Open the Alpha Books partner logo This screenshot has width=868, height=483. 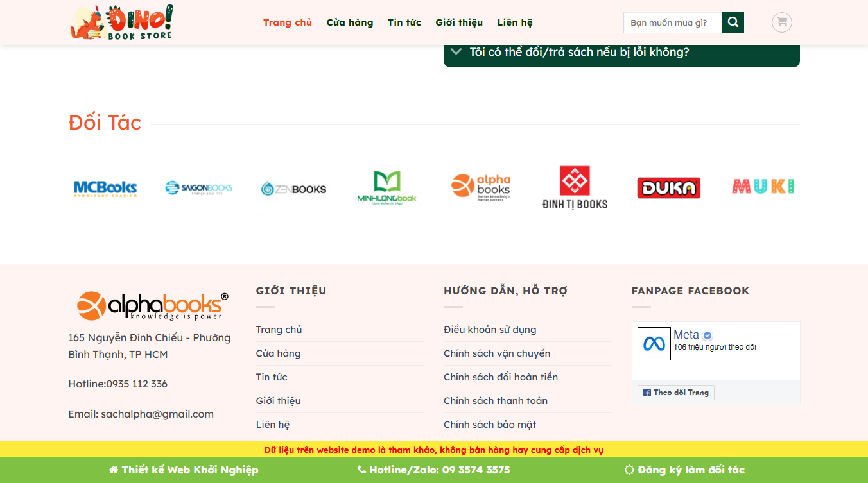point(481,187)
